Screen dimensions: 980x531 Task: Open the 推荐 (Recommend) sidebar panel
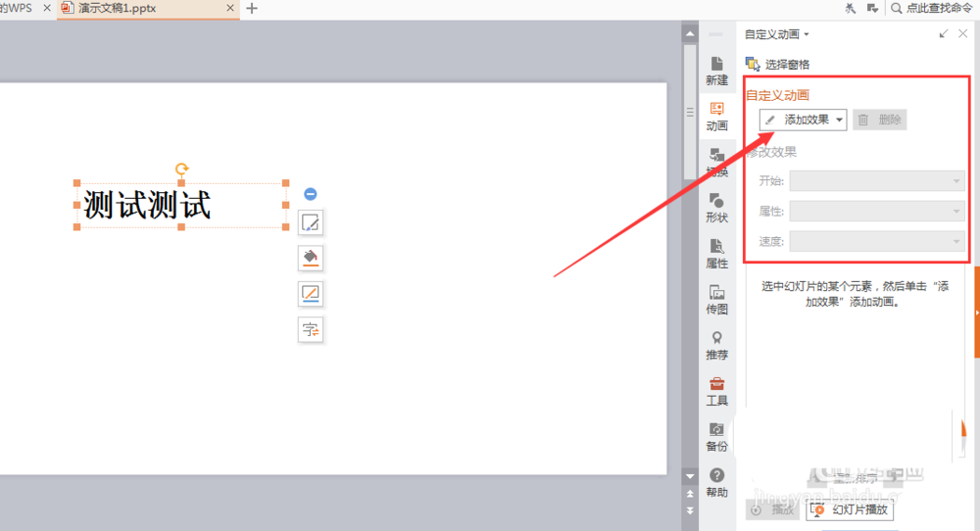pos(717,346)
